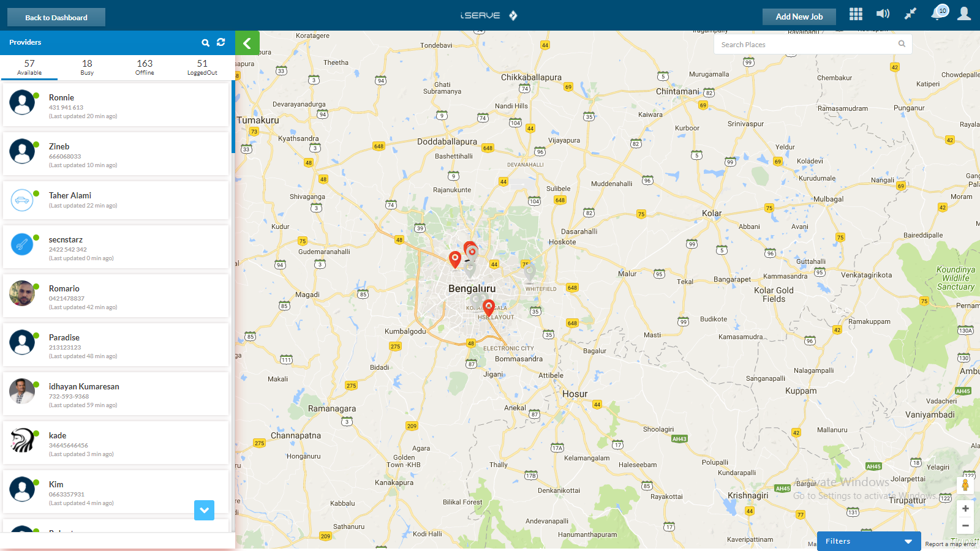
Task: Click the Pegman street view icon
Action: pyautogui.click(x=965, y=485)
